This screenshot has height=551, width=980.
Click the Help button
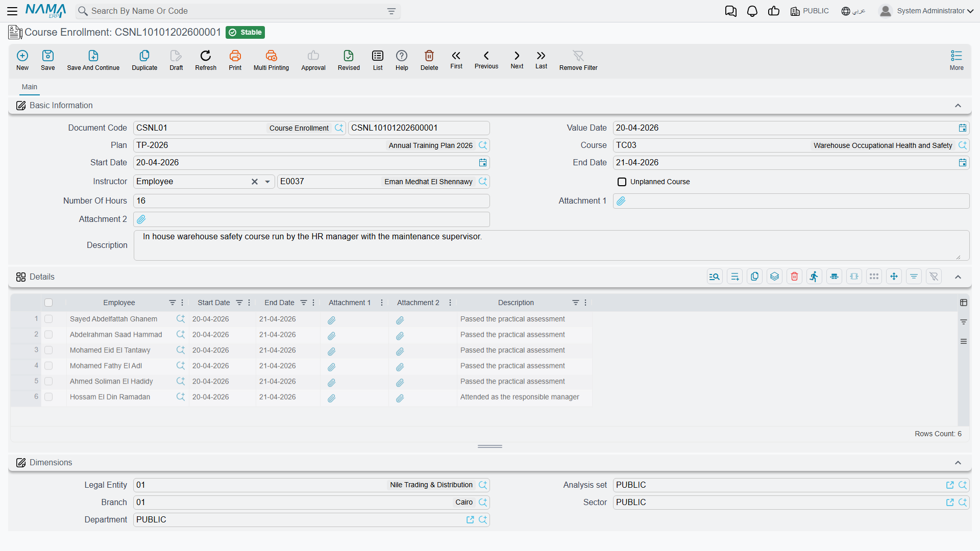tap(402, 60)
